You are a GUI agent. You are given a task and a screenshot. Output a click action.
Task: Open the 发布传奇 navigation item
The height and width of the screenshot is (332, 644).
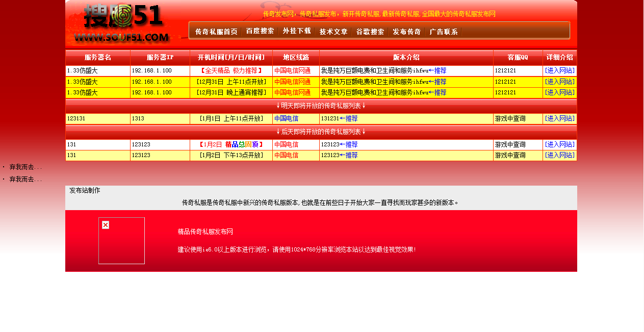pos(406,31)
